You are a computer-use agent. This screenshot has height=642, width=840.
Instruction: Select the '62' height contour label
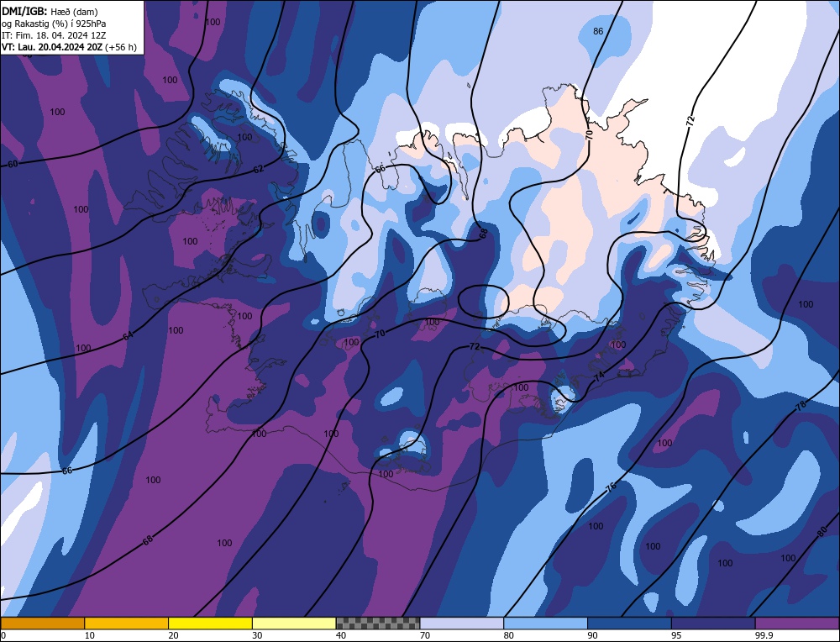point(259,170)
